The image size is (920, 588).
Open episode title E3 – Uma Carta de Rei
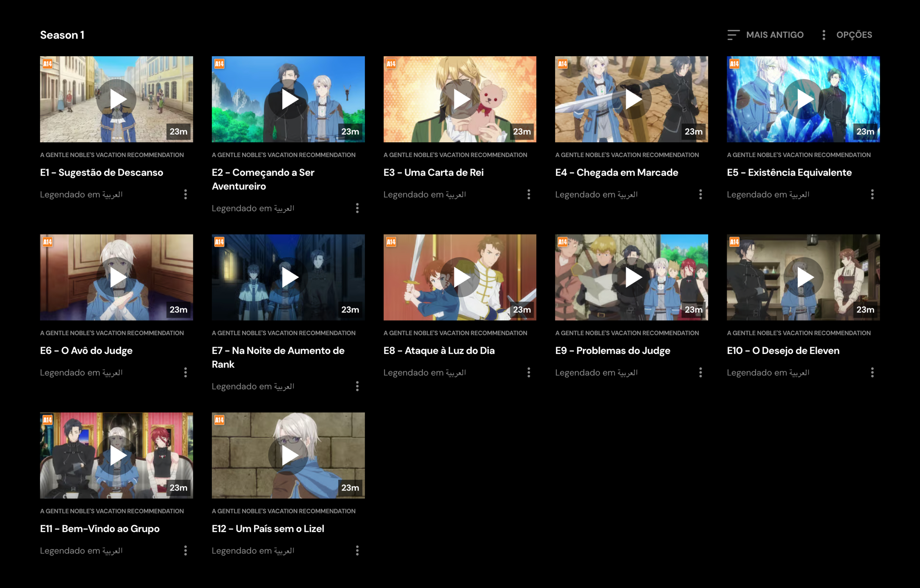point(434,173)
